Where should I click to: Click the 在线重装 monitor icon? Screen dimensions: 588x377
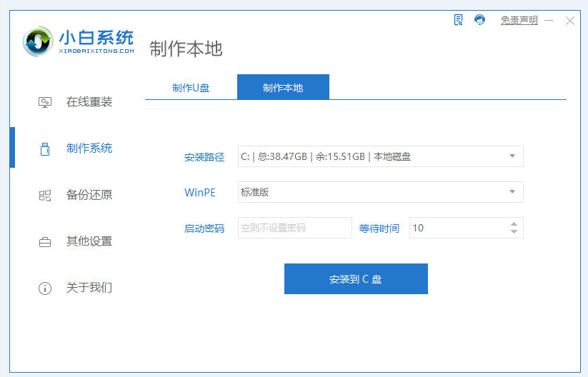(x=44, y=102)
